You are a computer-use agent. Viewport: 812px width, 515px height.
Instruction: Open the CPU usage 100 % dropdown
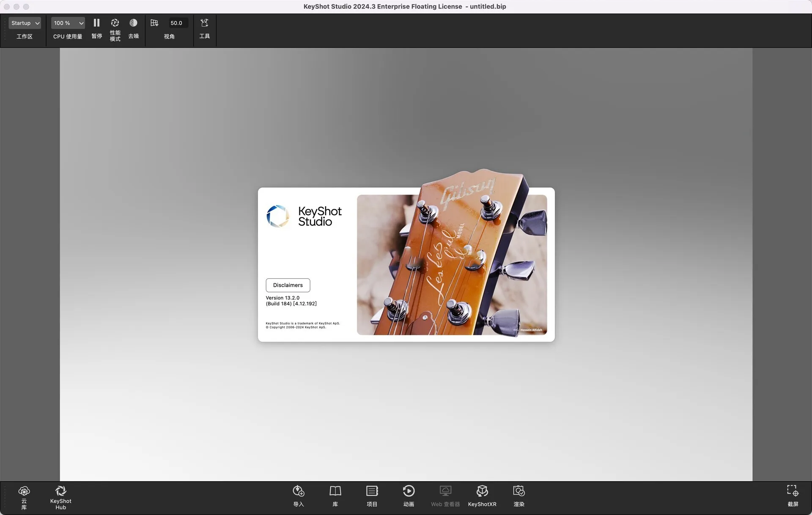tap(68, 23)
